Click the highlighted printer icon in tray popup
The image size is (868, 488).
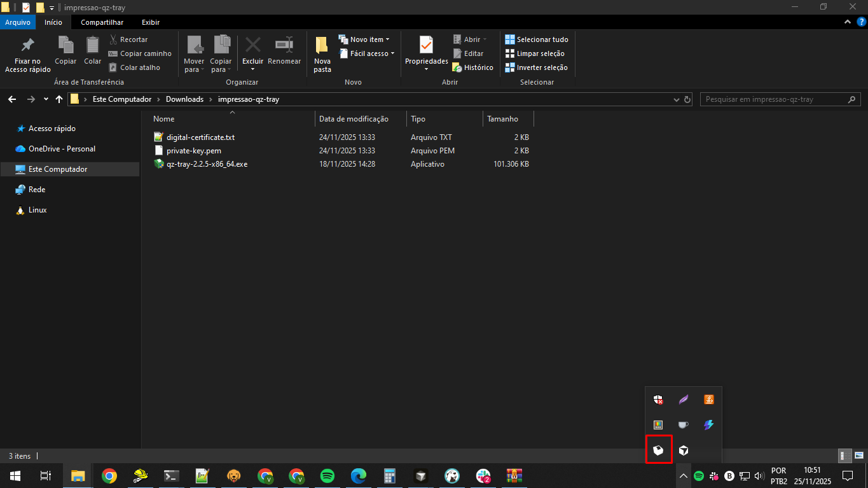click(x=659, y=450)
